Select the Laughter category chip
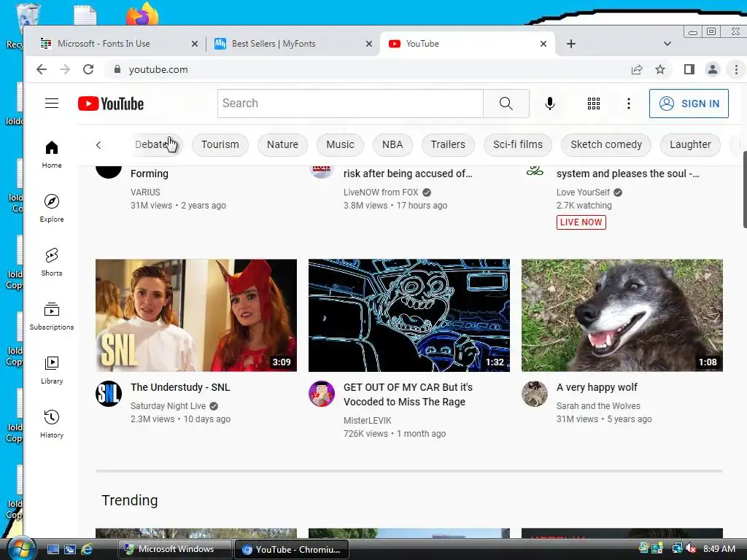747x560 pixels. click(690, 145)
